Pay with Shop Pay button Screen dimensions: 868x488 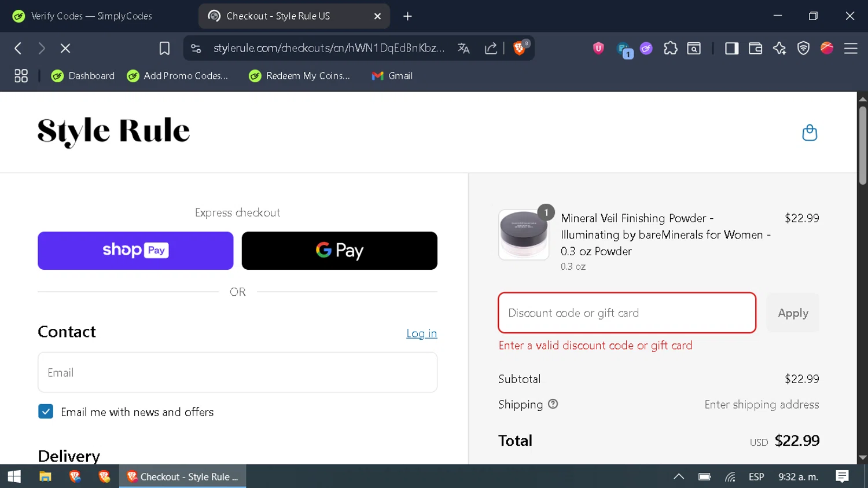pyautogui.click(x=135, y=251)
